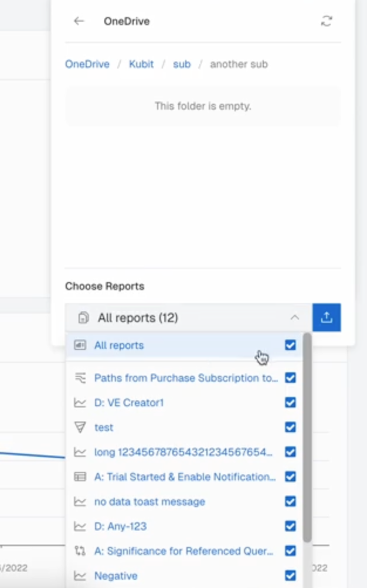Open the sub breadcrumb folder
The width and height of the screenshot is (367, 588).
[182, 64]
